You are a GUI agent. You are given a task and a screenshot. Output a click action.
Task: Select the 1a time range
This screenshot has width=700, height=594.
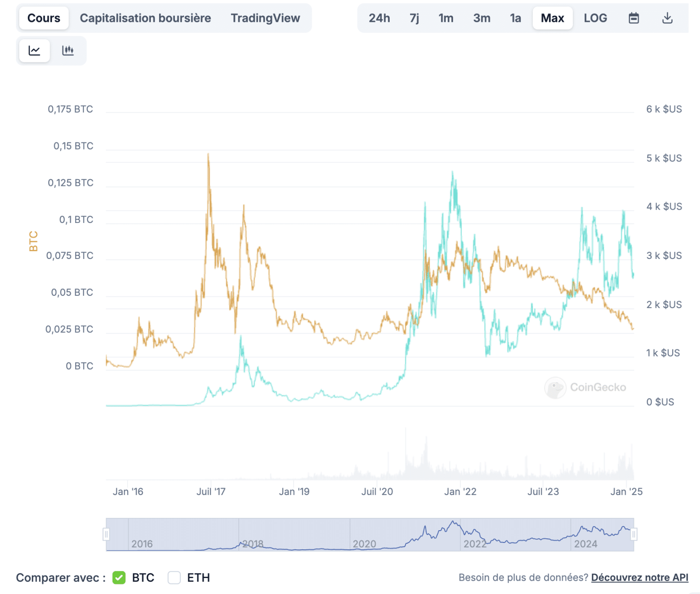pos(515,18)
